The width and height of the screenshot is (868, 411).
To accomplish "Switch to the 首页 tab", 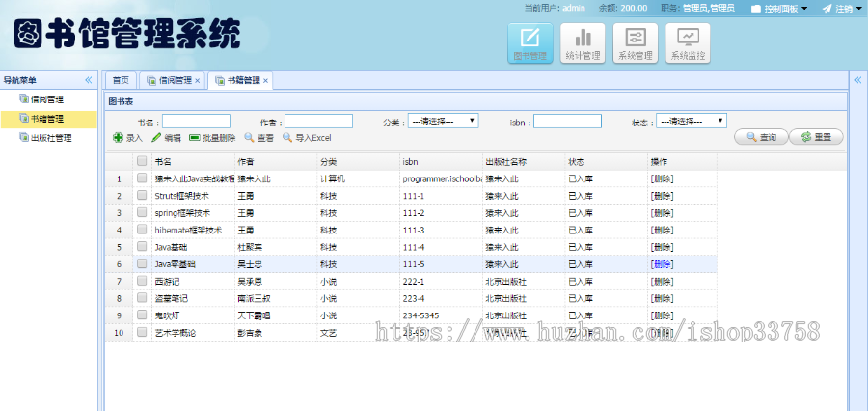I will [x=121, y=81].
